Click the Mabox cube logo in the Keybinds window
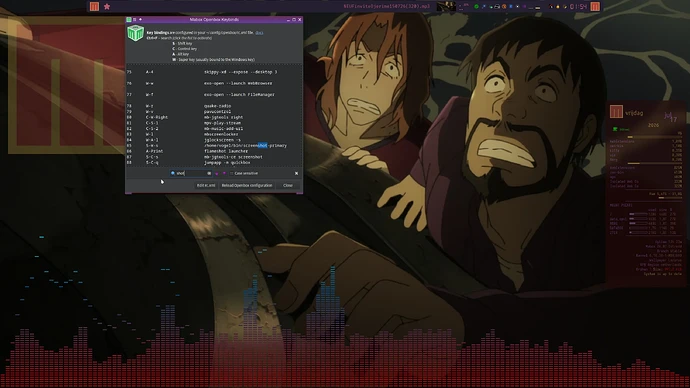Image resolution: width=690 pixels, height=388 pixels. pos(136,33)
